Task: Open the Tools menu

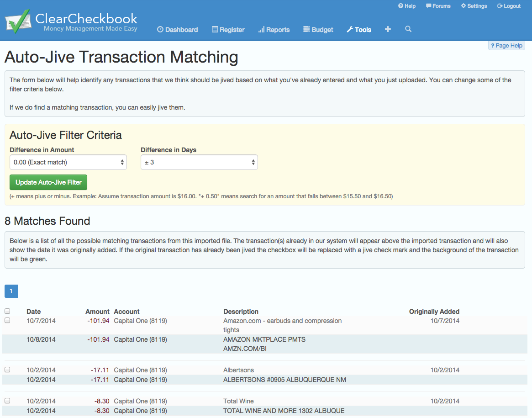Action: point(358,30)
